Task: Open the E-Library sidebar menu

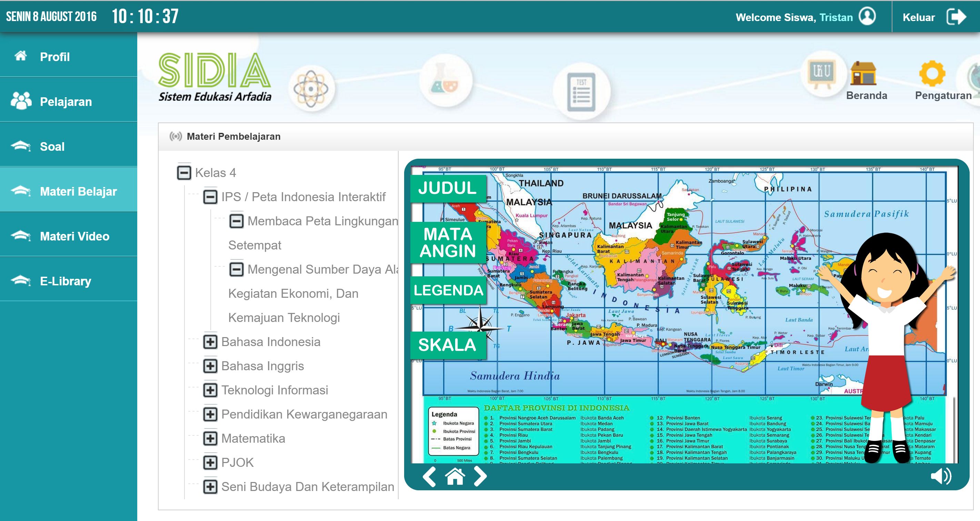Action: point(69,281)
